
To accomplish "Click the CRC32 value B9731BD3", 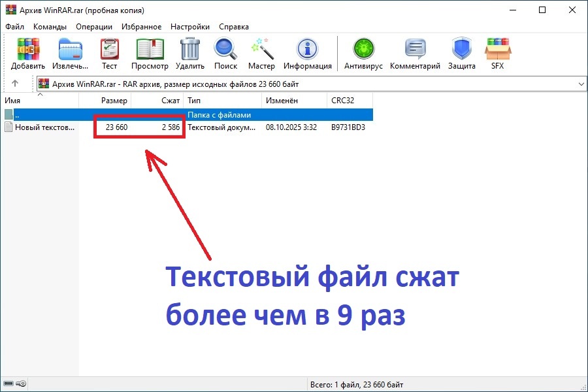I will (348, 127).
